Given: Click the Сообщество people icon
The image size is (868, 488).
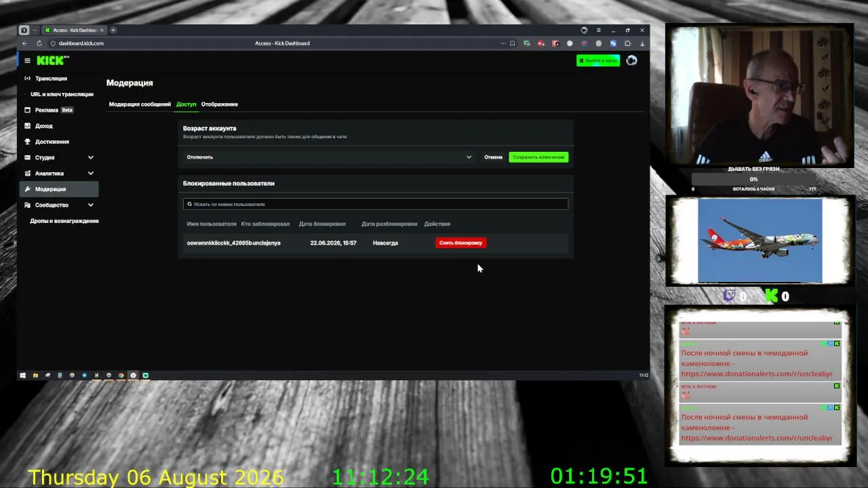Looking at the screenshot, I should click(x=27, y=205).
